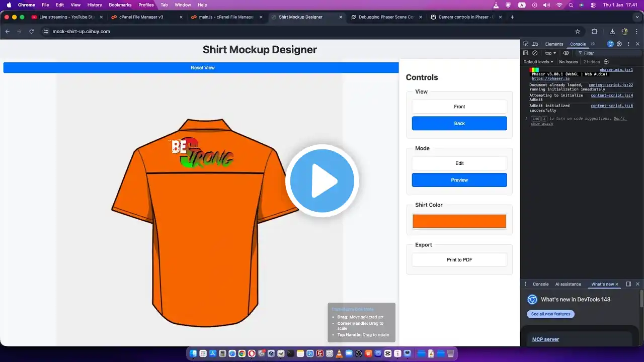Open the phaser.min.js:1 source link
Image resolution: width=644 pixels, height=362 pixels.
pyautogui.click(x=616, y=70)
